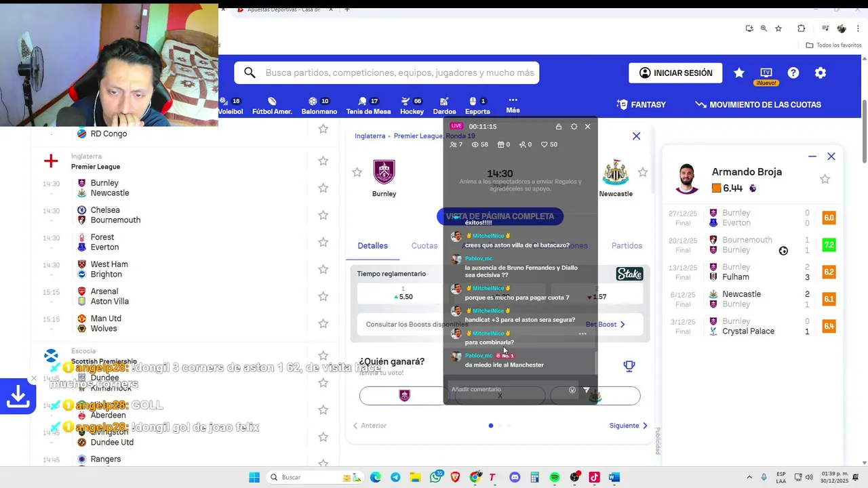The height and width of the screenshot is (488, 868).
Task: Open three-dots menu on MitchelNice message
Action: [x=583, y=333]
